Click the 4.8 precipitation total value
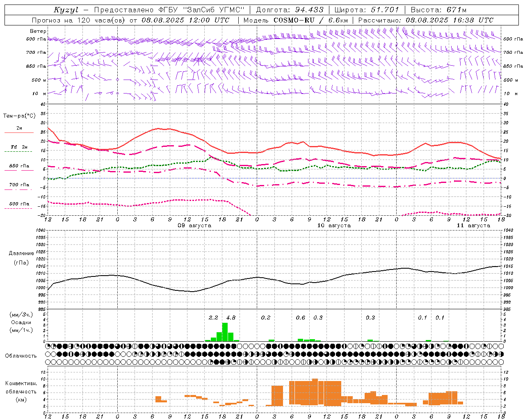The width and height of the screenshot is (525, 420). point(231,317)
